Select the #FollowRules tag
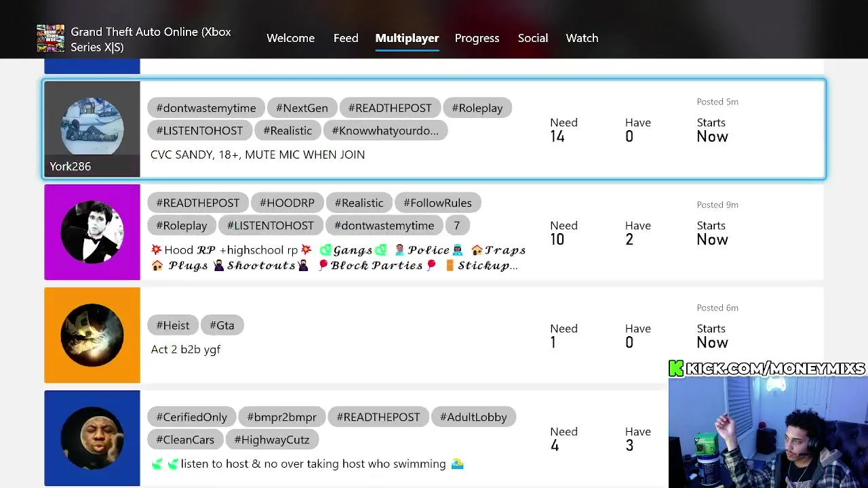The width and height of the screenshot is (868, 488). click(437, 203)
